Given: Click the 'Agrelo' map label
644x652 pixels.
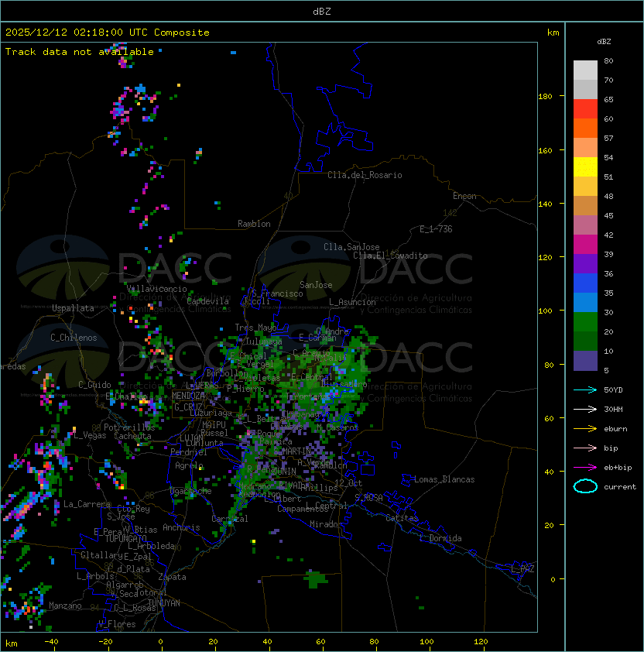Looking at the screenshot, I should pos(189,465).
